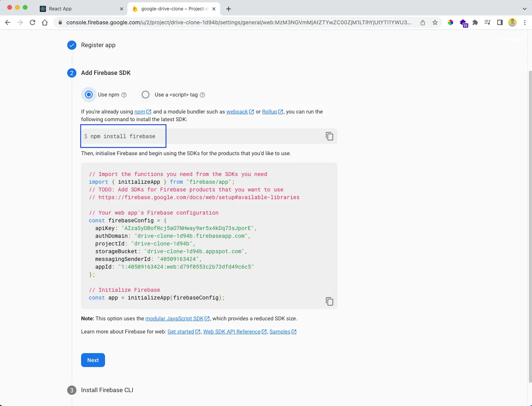Click the projectId line in config
The width and height of the screenshot is (532, 406).
(x=145, y=244)
